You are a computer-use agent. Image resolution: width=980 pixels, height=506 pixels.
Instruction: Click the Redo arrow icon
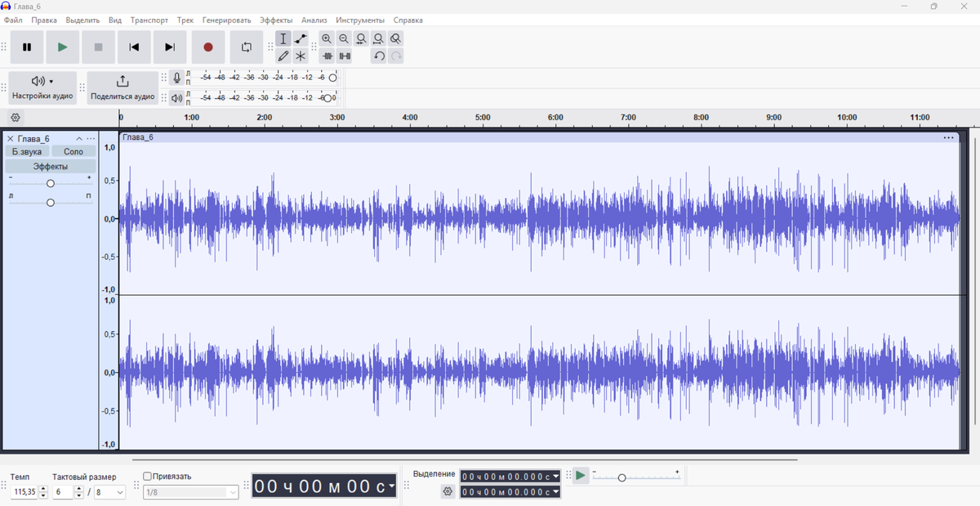[x=396, y=56]
